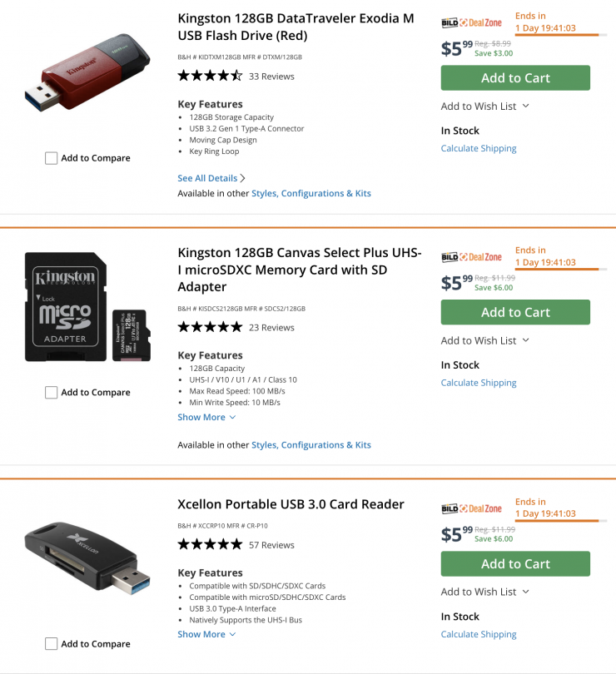Check Add to Compare for Xcellon card reader
This screenshot has width=616, height=674.
(52, 644)
